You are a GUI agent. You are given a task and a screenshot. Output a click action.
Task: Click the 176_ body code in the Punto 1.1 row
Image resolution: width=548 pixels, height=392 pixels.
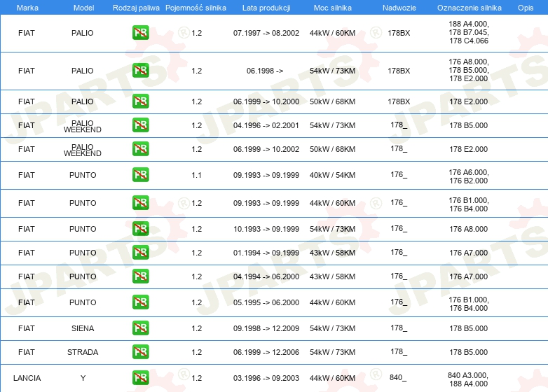399,174
